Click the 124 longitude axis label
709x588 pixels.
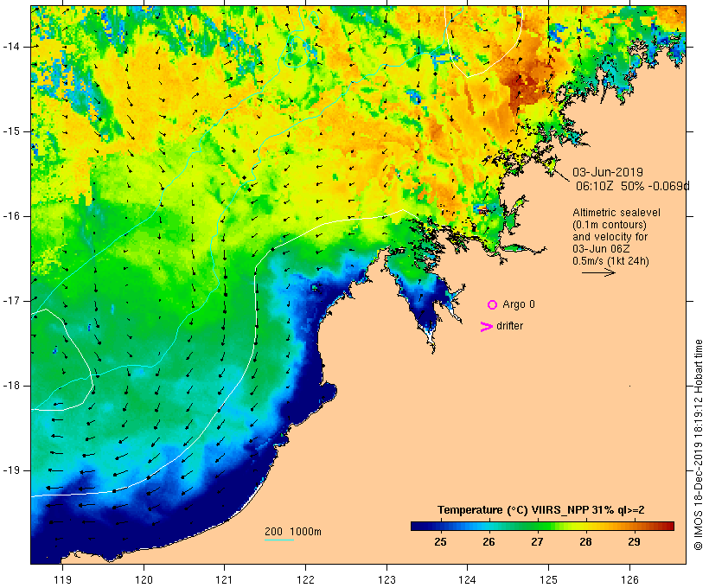(x=468, y=579)
